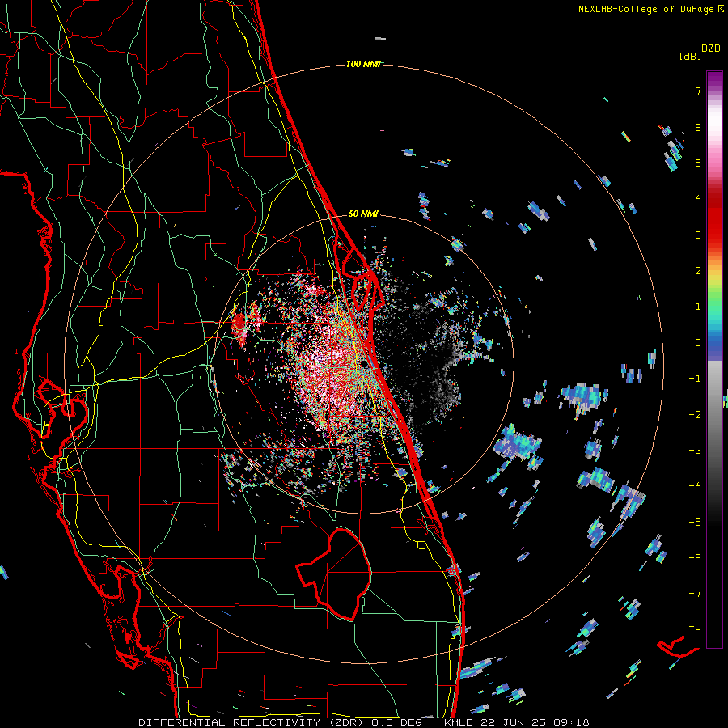Click the TH label on the color scale

[695, 630]
